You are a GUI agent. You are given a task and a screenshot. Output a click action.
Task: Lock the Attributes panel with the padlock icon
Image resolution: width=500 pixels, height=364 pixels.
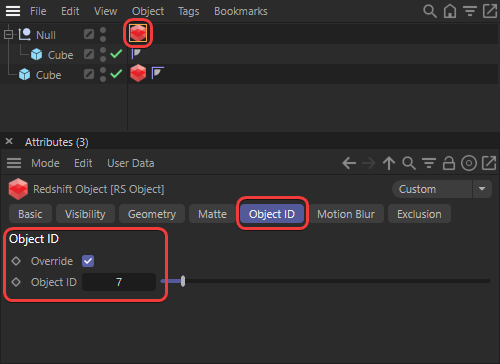[449, 163]
